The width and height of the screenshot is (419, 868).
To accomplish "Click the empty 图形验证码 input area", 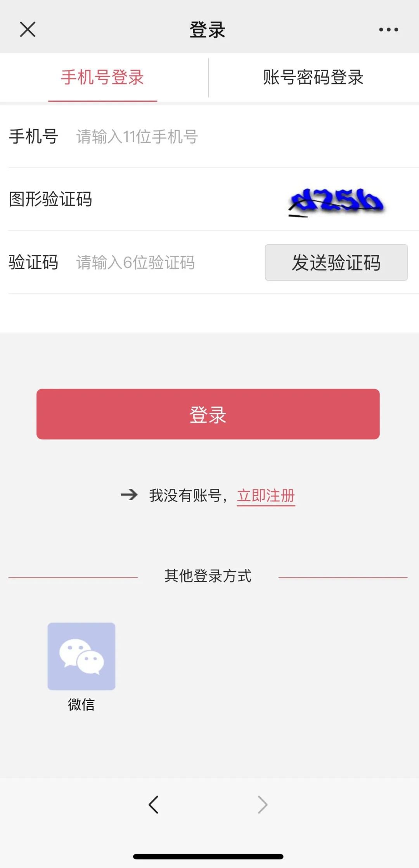I will click(186, 199).
